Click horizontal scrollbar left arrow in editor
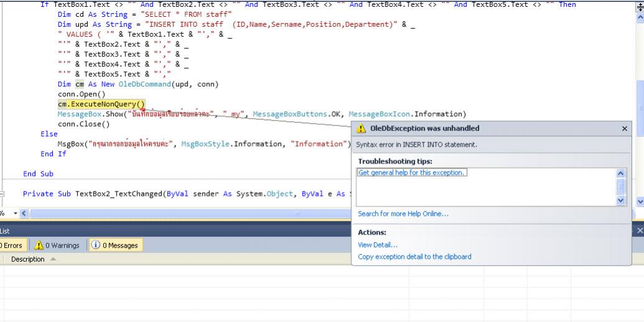Viewport: 644px width, 322px height. (24, 214)
